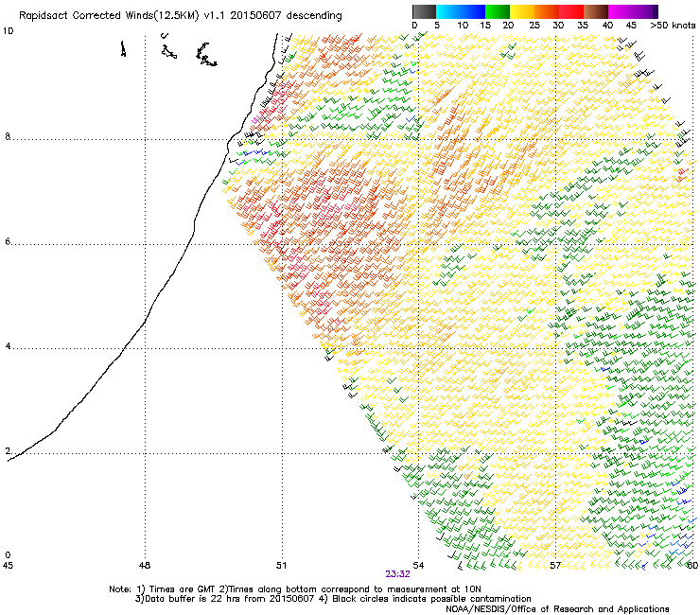700x615 pixels.
Task: Click the largest island outline at top
Action: pyautogui.click(x=206, y=55)
